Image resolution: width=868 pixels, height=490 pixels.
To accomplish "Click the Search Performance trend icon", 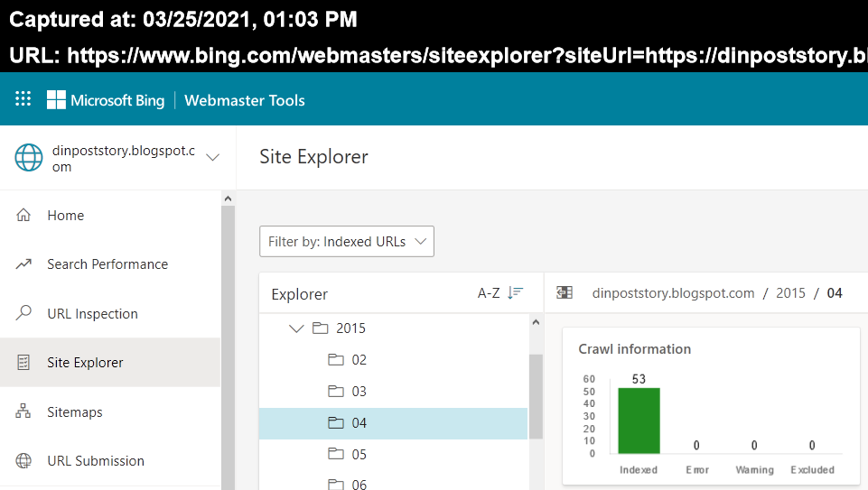I will (x=23, y=263).
